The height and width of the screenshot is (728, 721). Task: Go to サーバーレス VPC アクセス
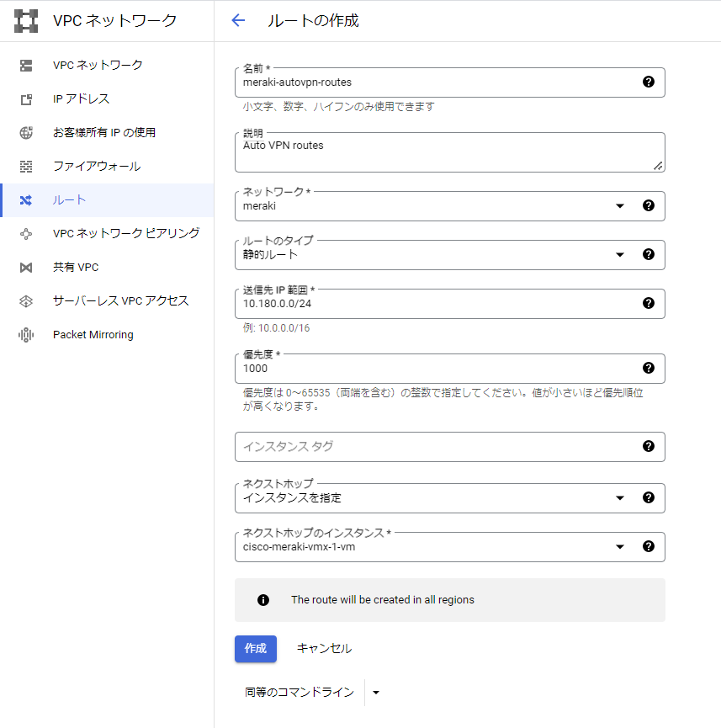[120, 300]
